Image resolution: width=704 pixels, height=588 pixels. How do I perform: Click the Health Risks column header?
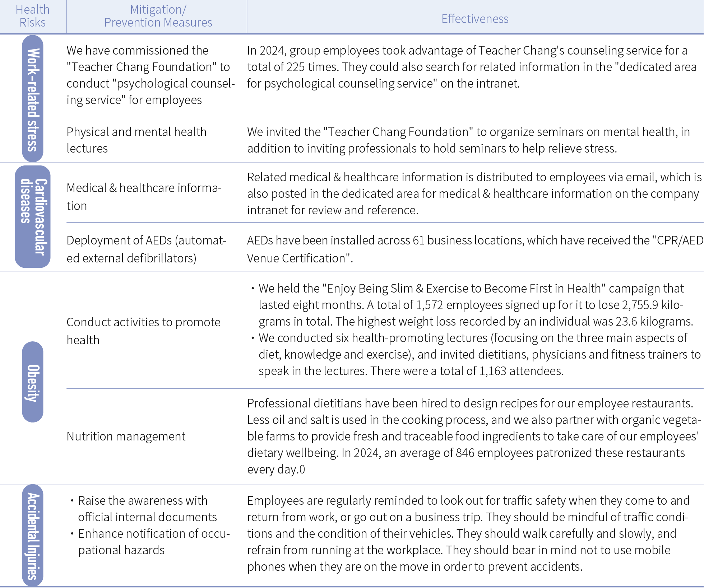click(33, 16)
